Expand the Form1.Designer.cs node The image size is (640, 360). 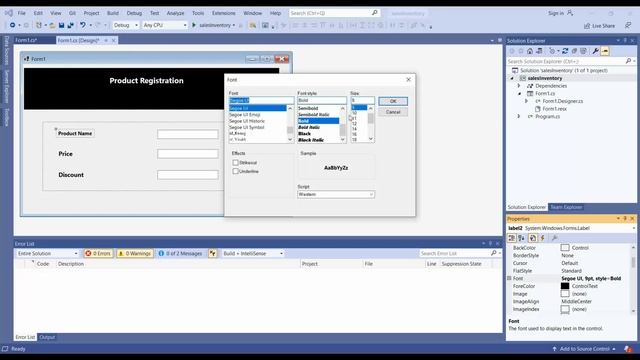[526, 101]
